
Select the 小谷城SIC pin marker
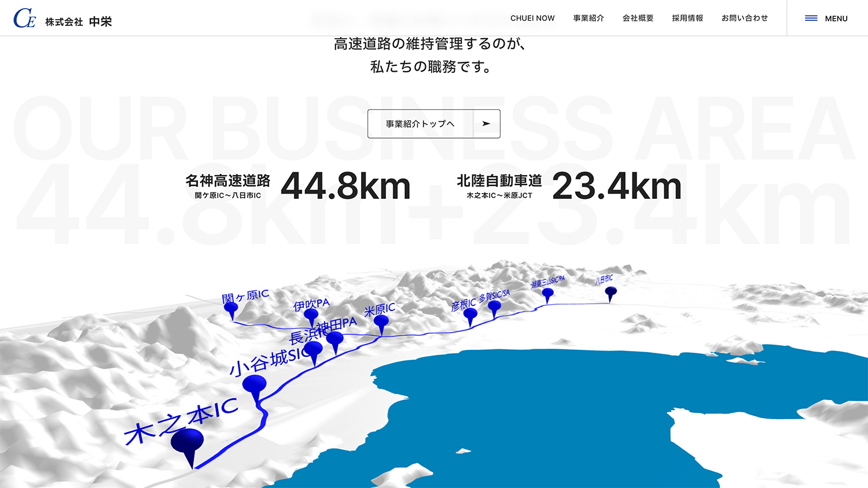255,386
